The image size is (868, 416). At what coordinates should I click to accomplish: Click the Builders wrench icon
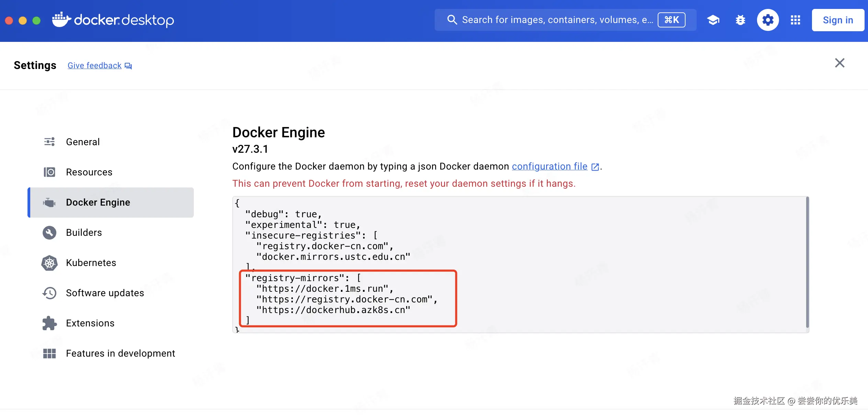(x=49, y=233)
